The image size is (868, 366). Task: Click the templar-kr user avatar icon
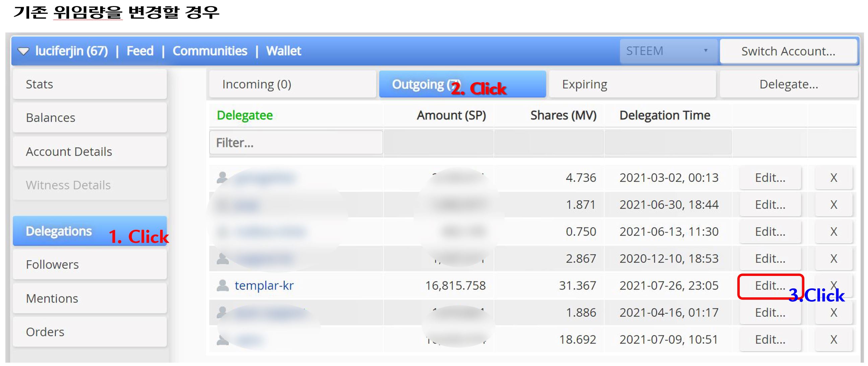[222, 286]
